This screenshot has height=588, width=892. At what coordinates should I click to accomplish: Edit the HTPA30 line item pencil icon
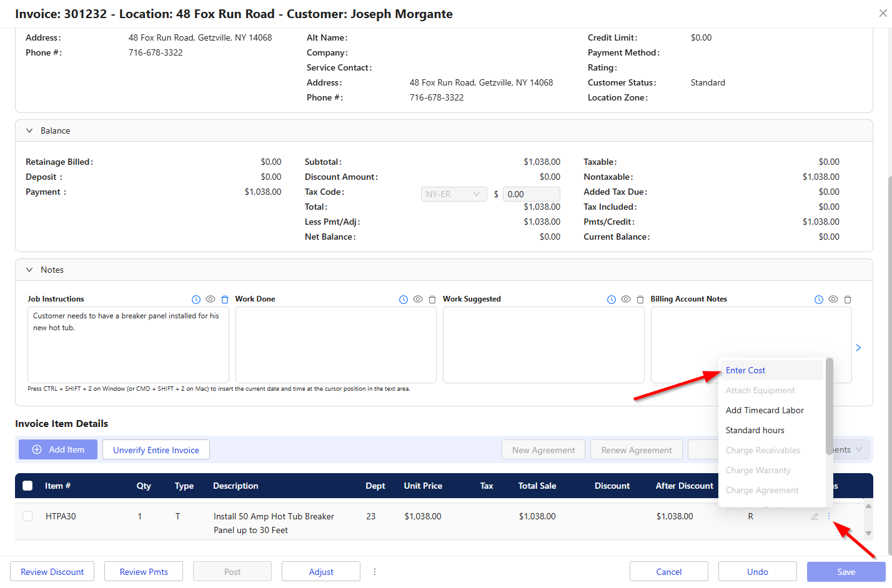(815, 517)
